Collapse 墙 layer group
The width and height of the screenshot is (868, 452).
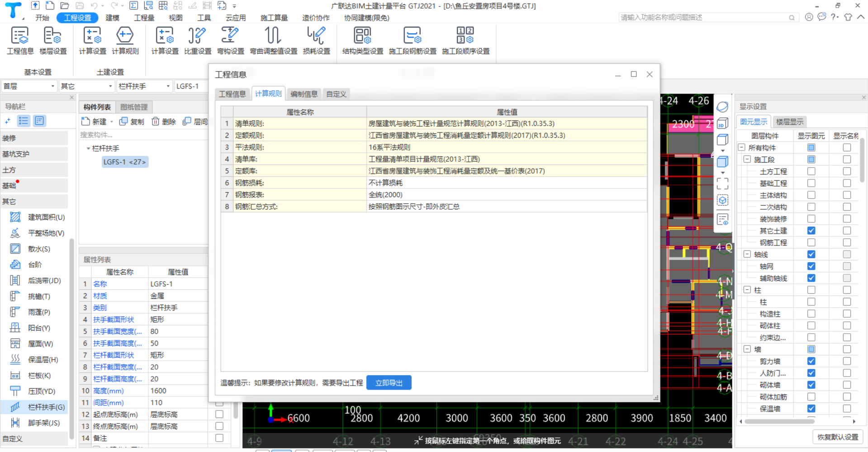pos(747,349)
